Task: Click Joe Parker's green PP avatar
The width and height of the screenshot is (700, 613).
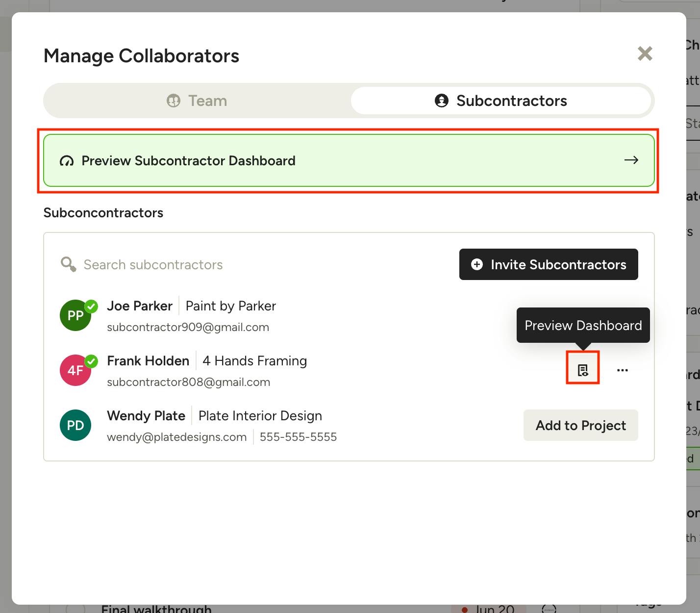Action: tap(75, 315)
